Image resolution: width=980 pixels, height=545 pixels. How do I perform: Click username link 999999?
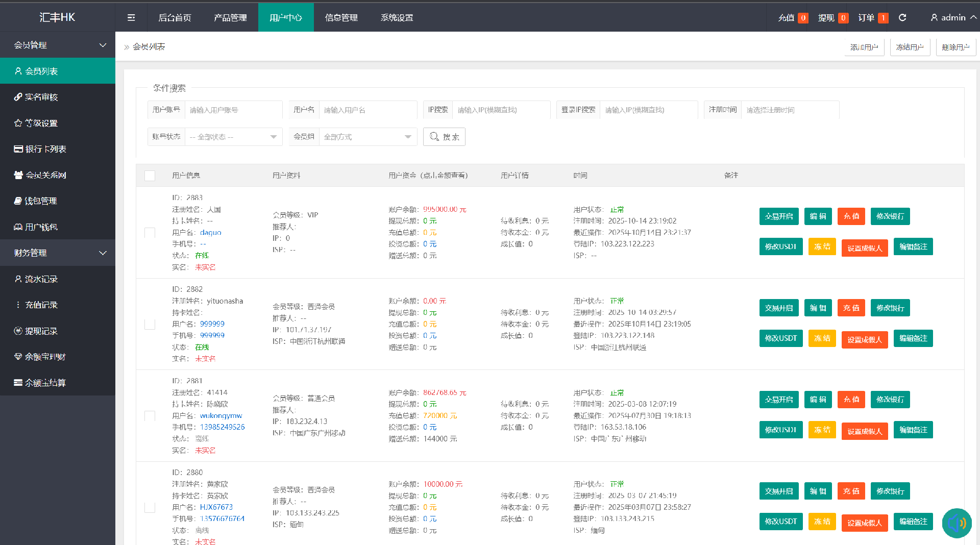click(212, 324)
